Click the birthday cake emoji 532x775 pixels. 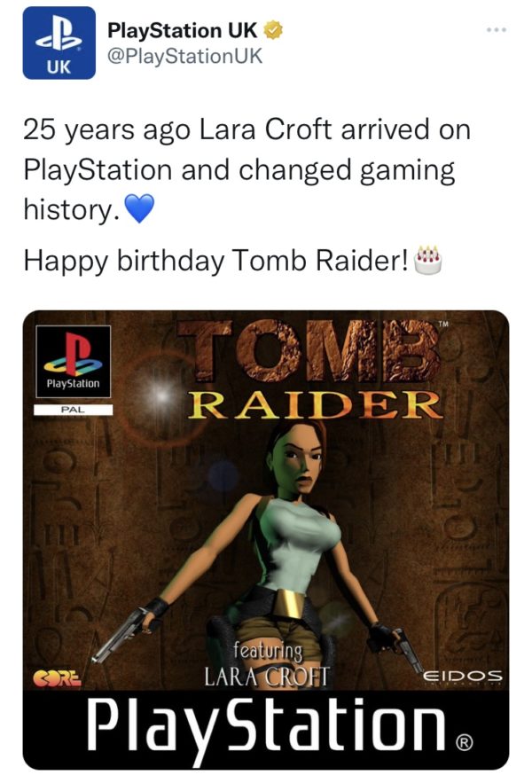coord(427,260)
